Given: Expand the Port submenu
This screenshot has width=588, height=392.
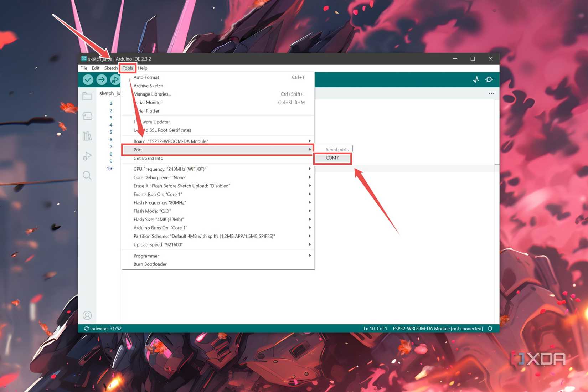Looking at the screenshot, I should [x=218, y=150].
